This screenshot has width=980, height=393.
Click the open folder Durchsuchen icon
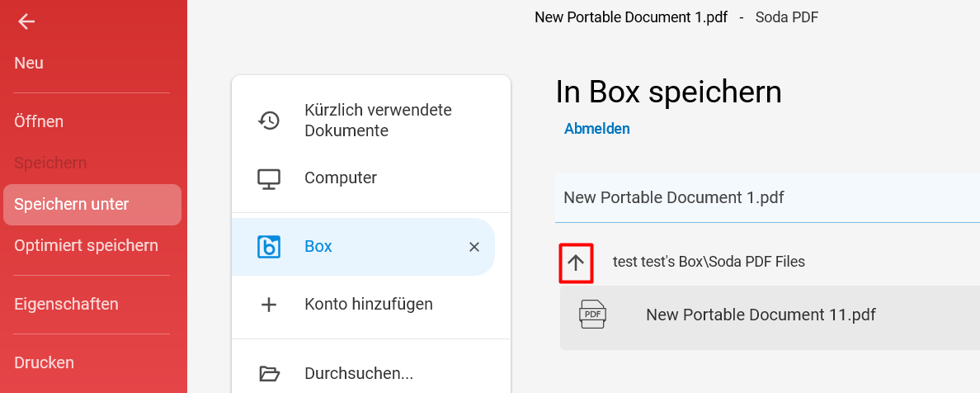(269, 374)
